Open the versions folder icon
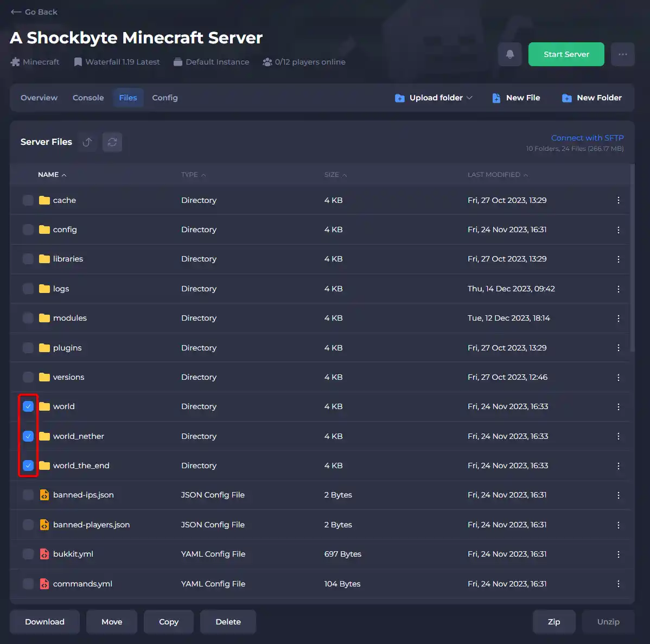 click(x=44, y=377)
